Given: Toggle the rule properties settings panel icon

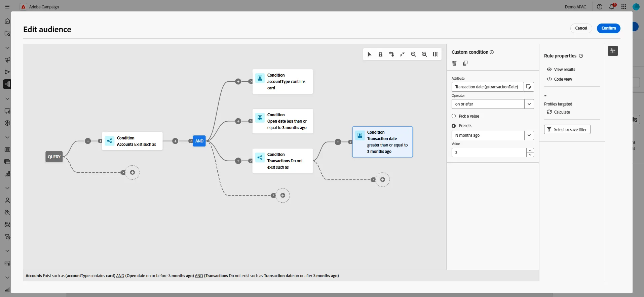Looking at the screenshot, I should tap(613, 51).
